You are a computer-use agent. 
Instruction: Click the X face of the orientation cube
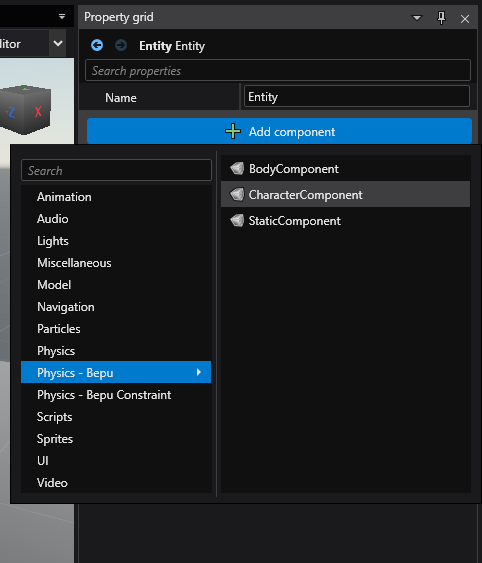click(x=38, y=112)
